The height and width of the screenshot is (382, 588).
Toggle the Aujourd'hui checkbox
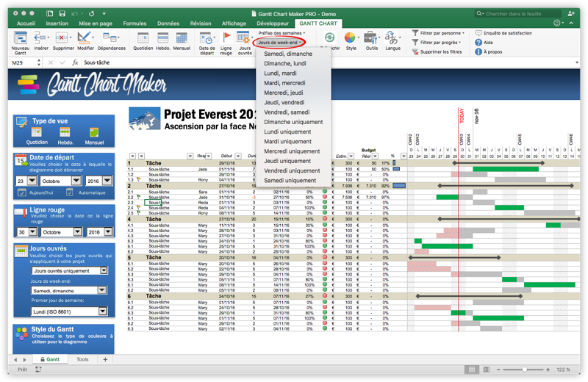(21, 192)
